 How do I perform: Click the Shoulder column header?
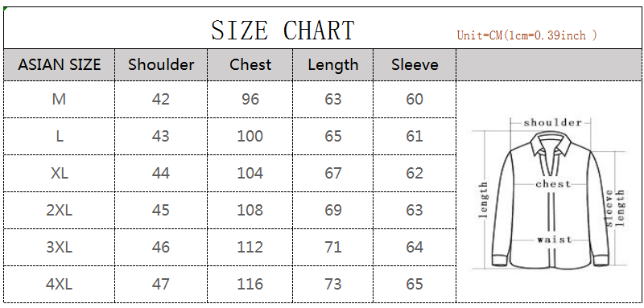pos(161,65)
